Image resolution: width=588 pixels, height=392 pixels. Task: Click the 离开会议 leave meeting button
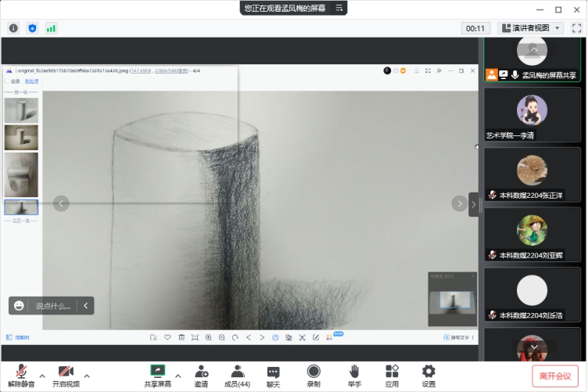(x=555, y=376)
